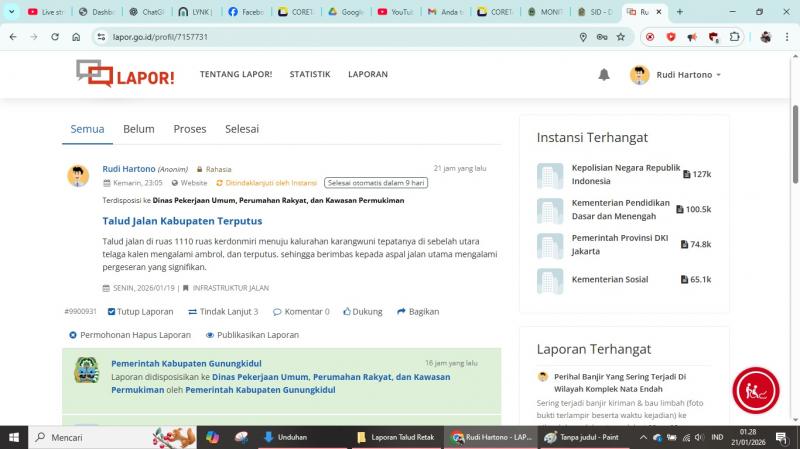800x449 pixels.
Task: Bookmark this page with the star icon
Action: click(x=620, y=37)
